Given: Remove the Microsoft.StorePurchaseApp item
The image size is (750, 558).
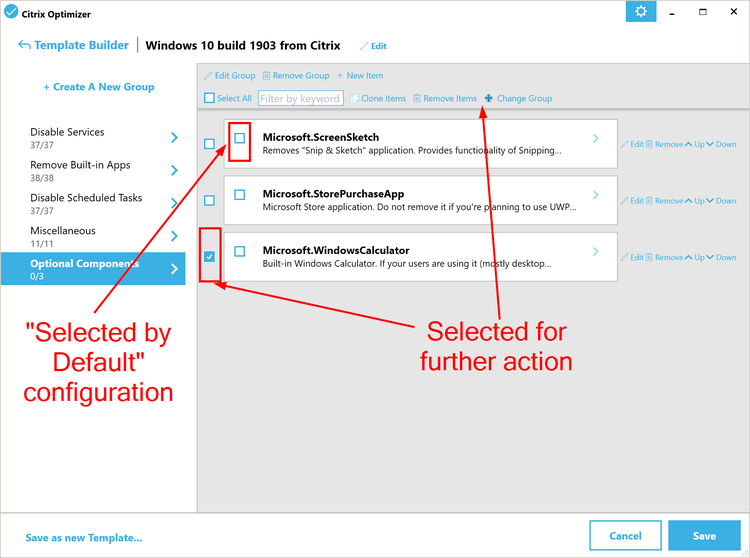Looking at the screenshot, I should coord(664,201).
